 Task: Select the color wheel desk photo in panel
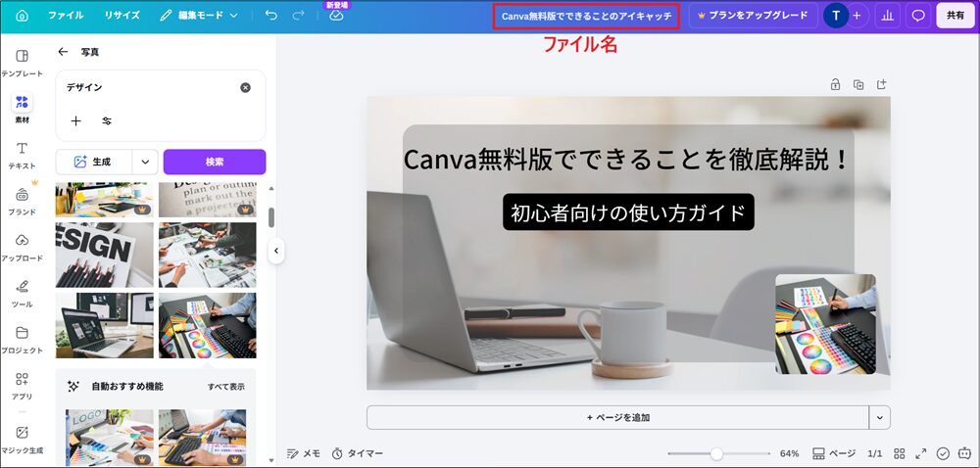tap(208, 325)
